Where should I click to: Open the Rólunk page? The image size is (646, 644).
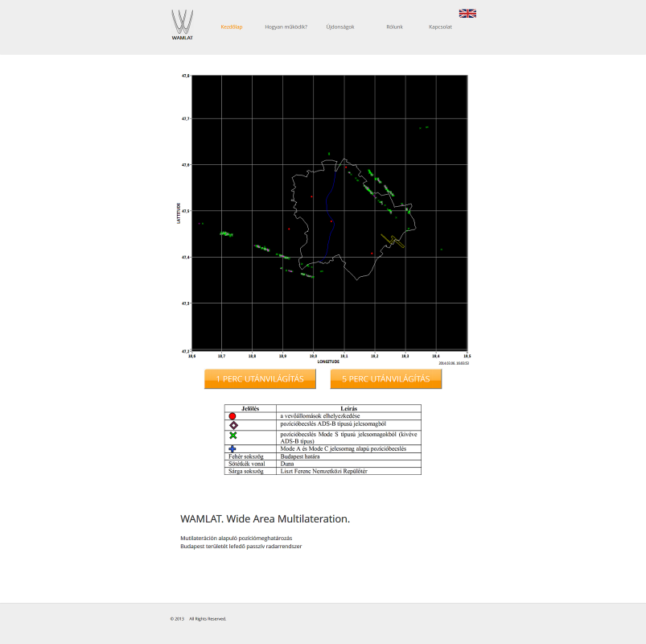pyautogui.click(x=395, y=27)
